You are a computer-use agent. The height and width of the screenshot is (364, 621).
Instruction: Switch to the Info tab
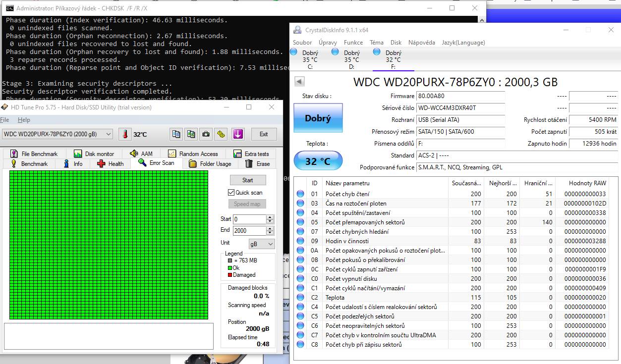(x=73, y=164)
